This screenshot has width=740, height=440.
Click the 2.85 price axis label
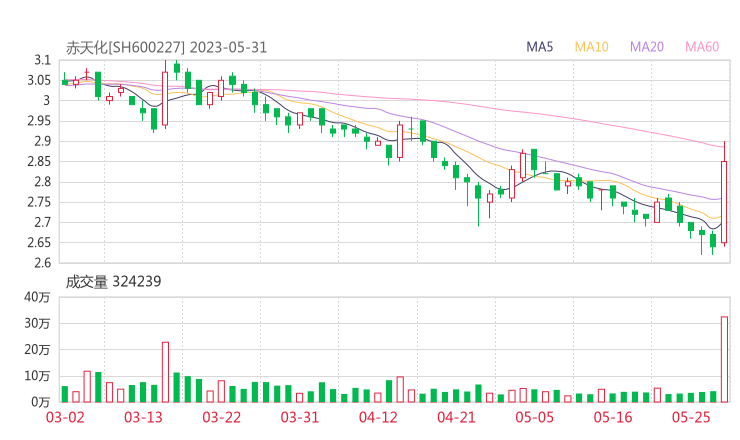click(39, 161)
